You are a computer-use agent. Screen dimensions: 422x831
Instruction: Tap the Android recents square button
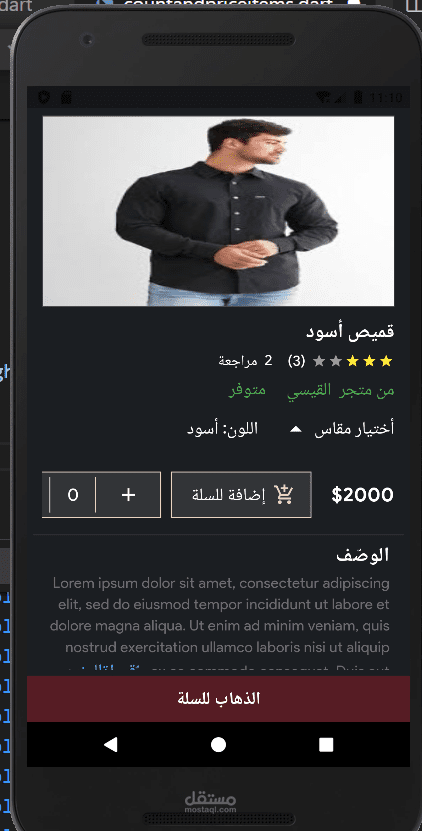point(326,745)
